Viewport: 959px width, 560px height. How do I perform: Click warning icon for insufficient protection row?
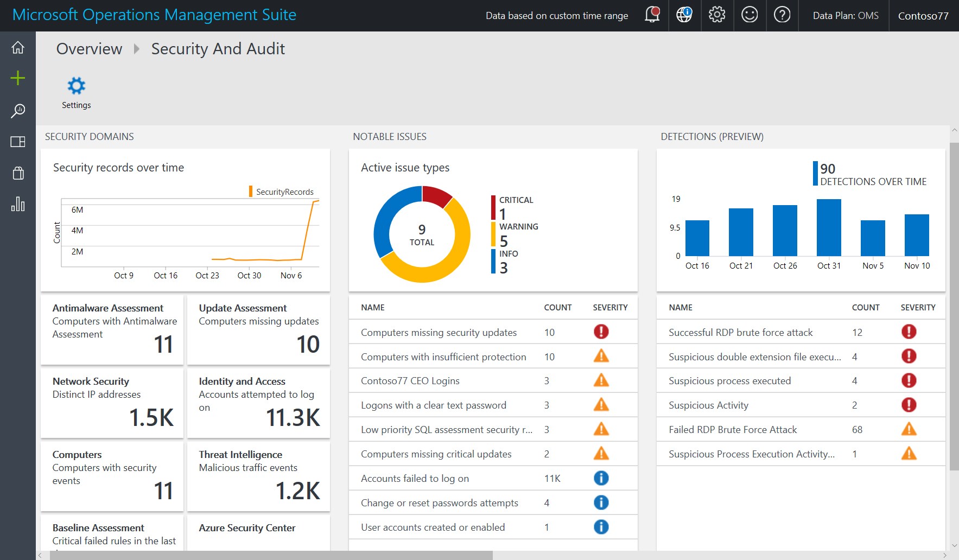point(601,356)
